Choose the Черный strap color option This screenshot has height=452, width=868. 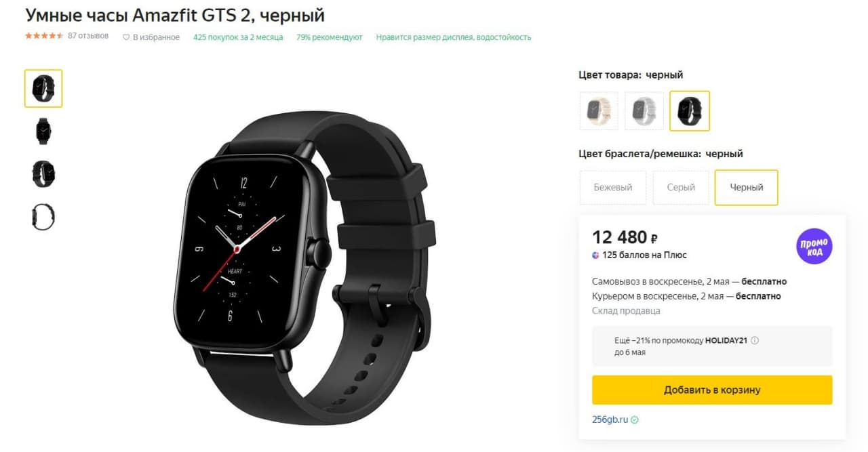click(747, 187)
